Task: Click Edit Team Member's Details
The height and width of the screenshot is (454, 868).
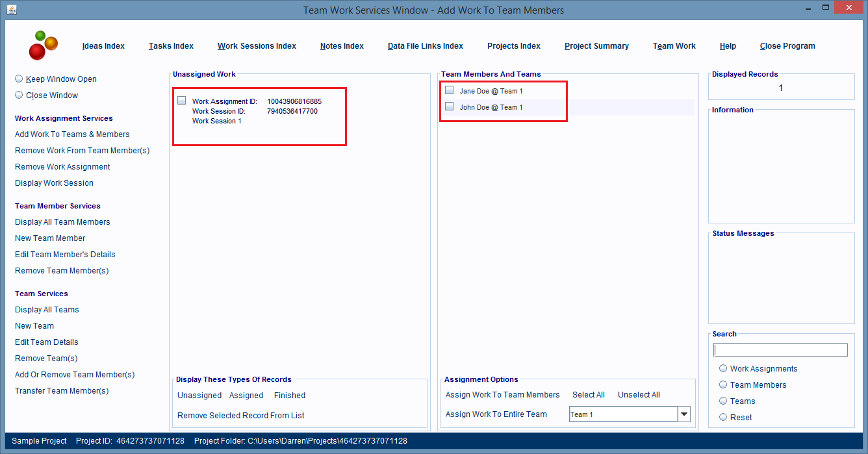Action: [x=65, y=255]
